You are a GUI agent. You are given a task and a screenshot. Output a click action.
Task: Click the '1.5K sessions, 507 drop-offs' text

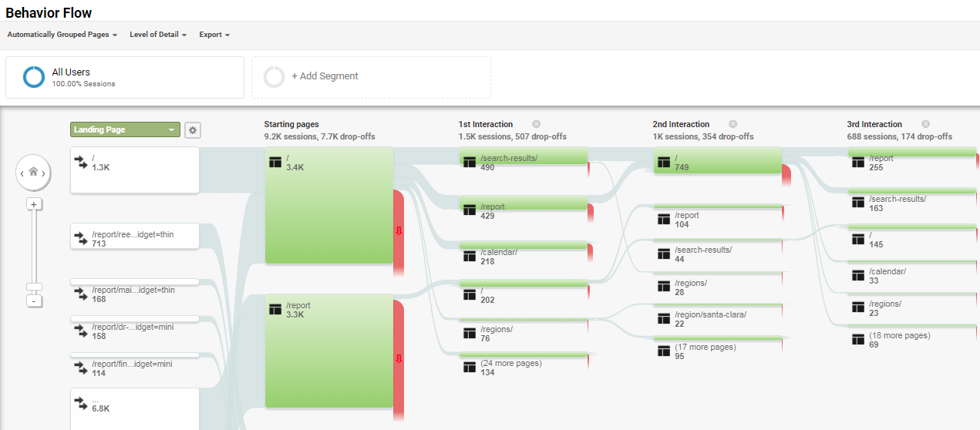tap(513, 136)
